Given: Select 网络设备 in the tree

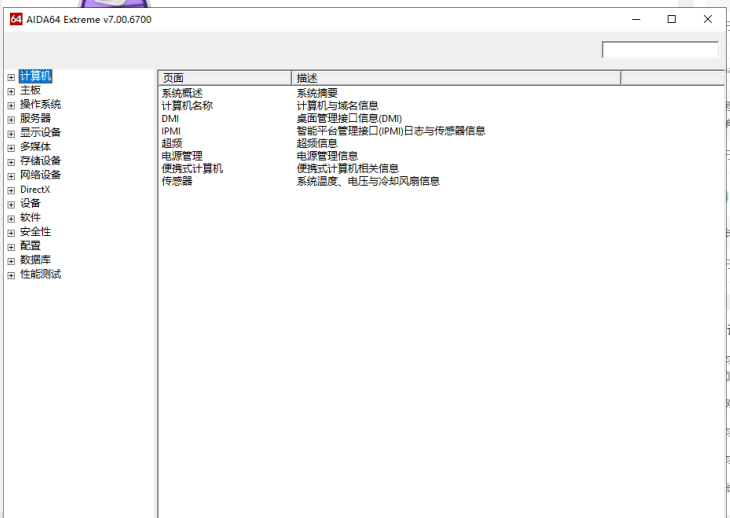Looking at the screenshot, I should tap(41, 175).
